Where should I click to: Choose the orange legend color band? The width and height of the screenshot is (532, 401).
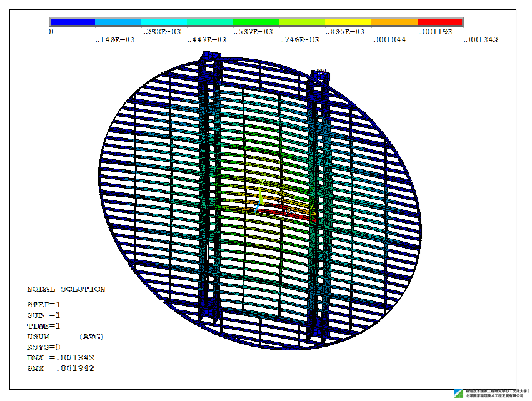(x=394, y=22)
